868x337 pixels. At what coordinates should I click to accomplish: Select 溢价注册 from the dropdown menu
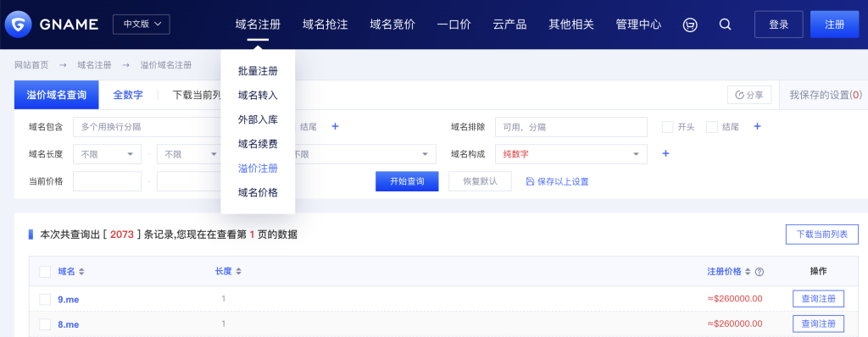pos(258,168)
